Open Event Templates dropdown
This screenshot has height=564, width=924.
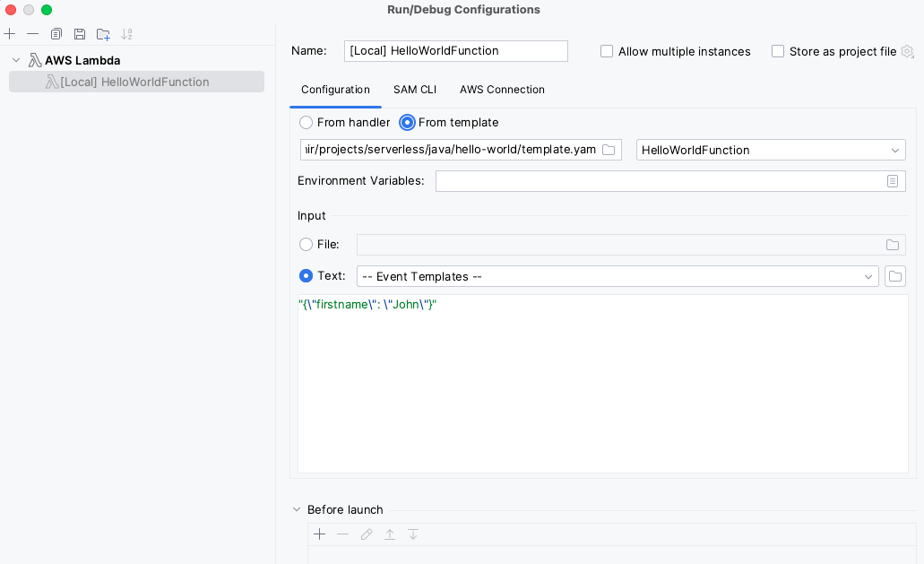pos(617,276)
